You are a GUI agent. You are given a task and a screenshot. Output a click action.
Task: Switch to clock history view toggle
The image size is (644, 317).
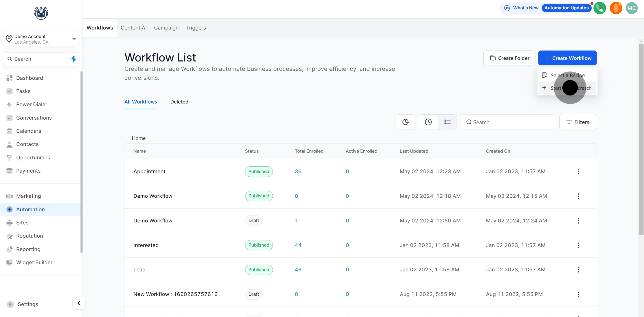click(x=428, y=122)
